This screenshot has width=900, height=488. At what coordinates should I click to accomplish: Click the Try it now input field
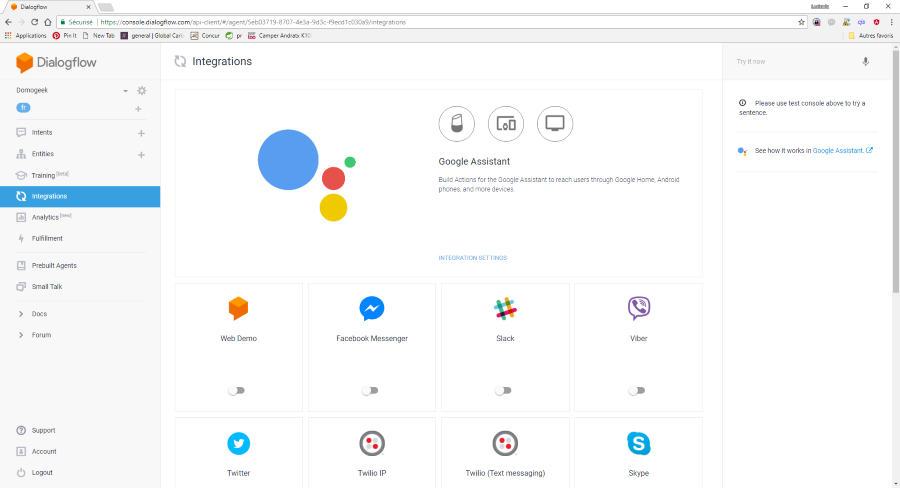[795, 61]
